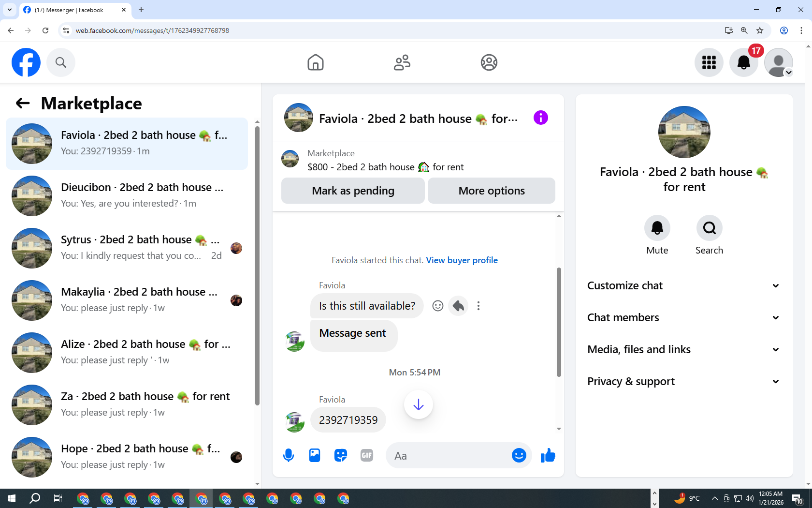
Task: Expand Customize chat section
Action: pos(684,285)
